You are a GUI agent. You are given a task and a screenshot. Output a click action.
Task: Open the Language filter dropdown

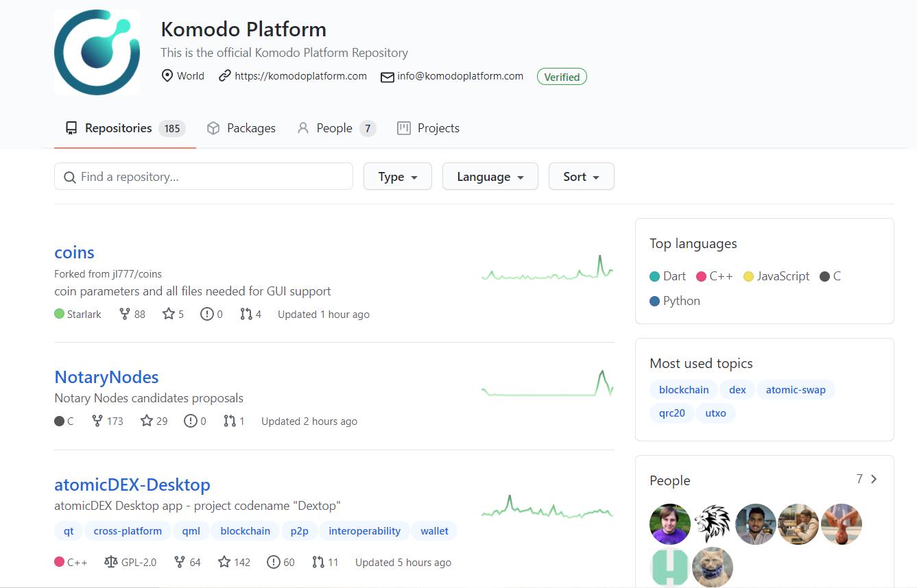[490, 177]
